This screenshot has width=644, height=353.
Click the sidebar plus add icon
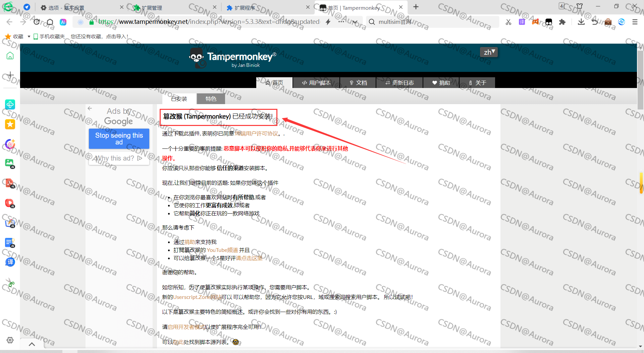[x=10, y=75]
